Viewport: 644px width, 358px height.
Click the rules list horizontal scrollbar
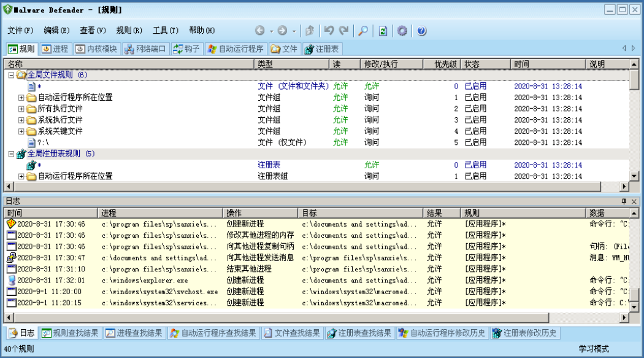(x=307, y=187)
